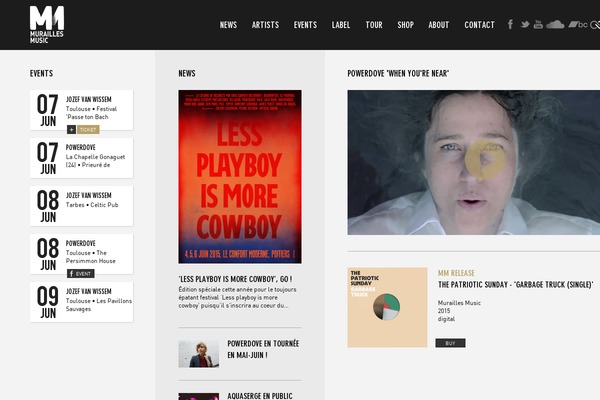600x400 pixels.
Task: Open the 07 Jun Powerdove La Chapelle Gonaguet event
Action: [82, 158]
